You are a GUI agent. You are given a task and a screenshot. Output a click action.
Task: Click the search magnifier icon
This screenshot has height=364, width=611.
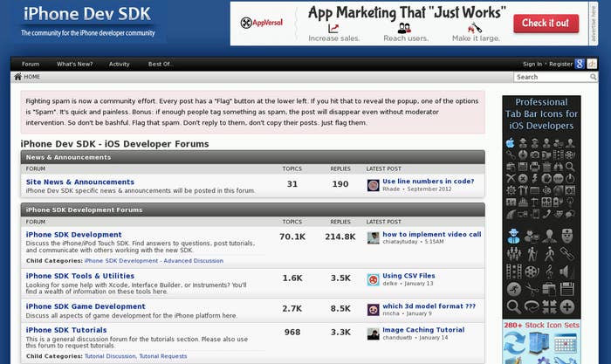pyautogui.click(x=593, y=77)
